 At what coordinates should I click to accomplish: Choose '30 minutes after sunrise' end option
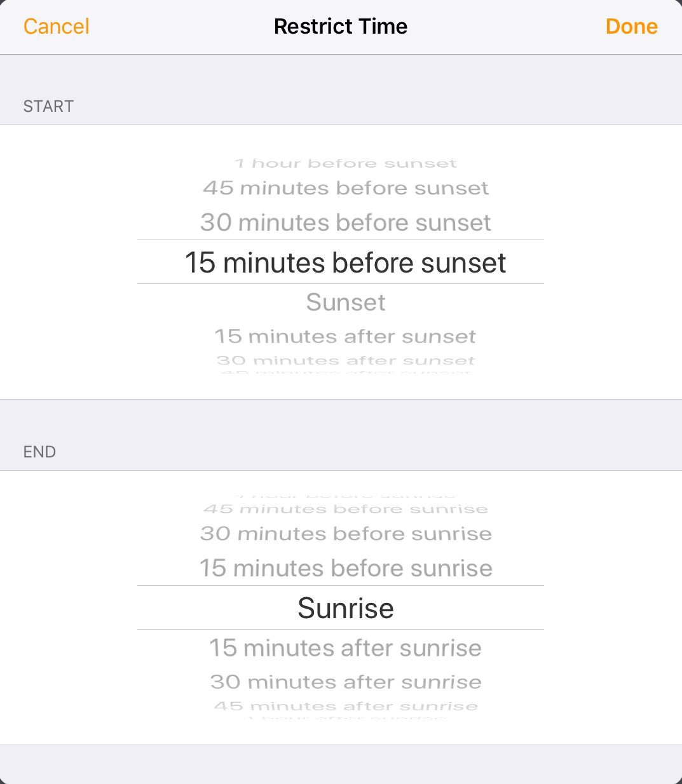[346, 682]
